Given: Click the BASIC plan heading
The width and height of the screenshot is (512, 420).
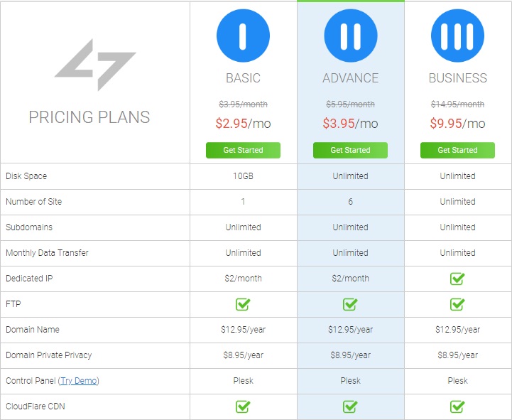Looking at the screenshot, I should 243,78.
